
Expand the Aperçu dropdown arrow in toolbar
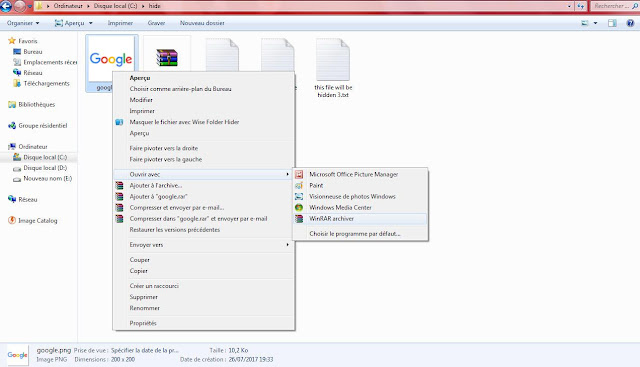pyautogui.click(x=91, y=23)
